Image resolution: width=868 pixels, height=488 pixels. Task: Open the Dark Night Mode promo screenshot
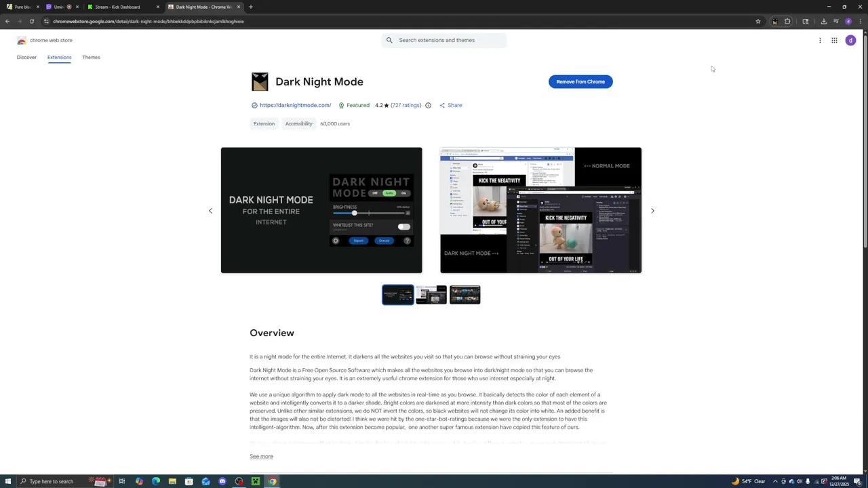click(321, 210)
